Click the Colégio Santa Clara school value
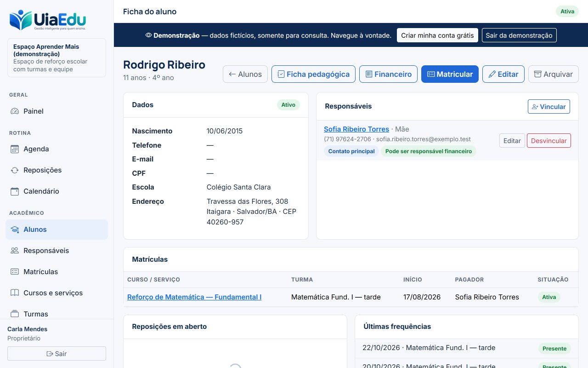The width and height of the screenshot is (588, 368). (239, 187)
